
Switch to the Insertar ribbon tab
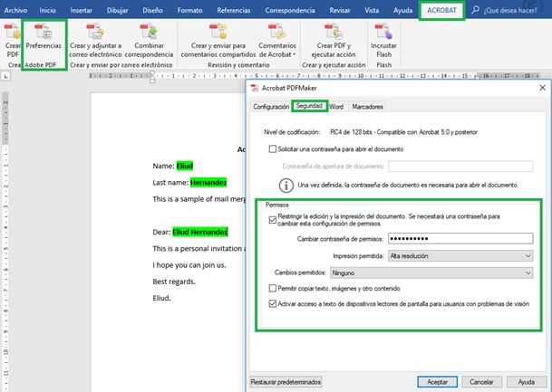click(x=81, y=10)
